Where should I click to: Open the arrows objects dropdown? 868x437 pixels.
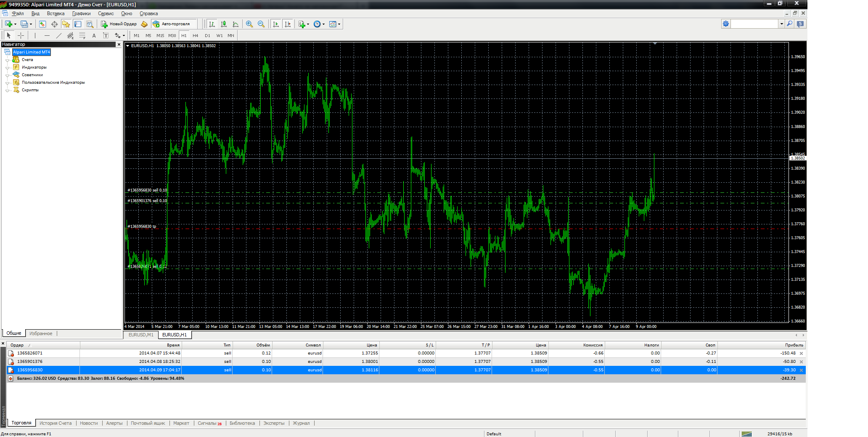point(124,36)
